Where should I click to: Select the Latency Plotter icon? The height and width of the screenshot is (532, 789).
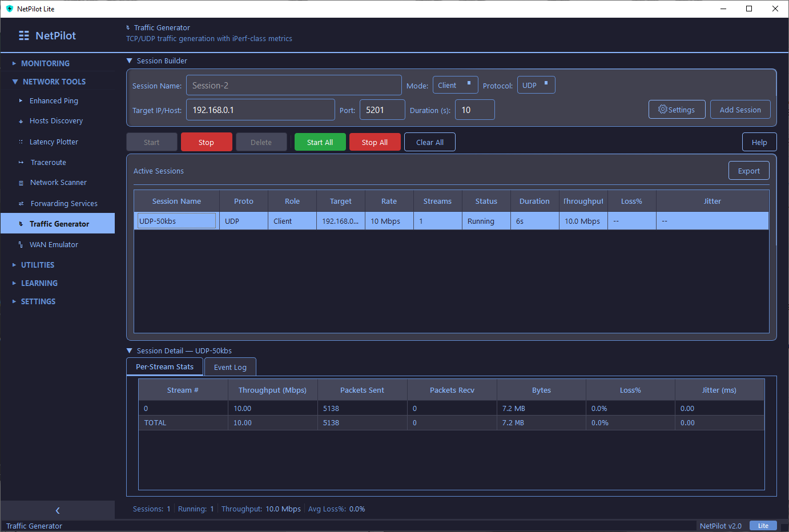(21, 142)
